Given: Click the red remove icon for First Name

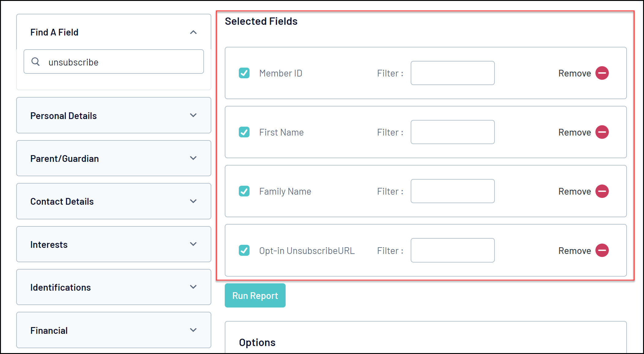Looking at the screenshot, I should pos(602,132).
